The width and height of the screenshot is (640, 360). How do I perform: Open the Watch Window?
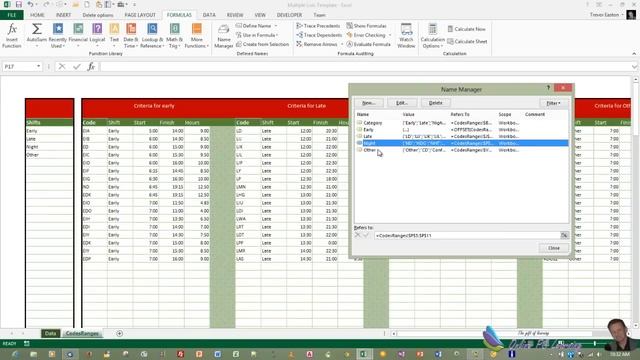tap(406, 36)
